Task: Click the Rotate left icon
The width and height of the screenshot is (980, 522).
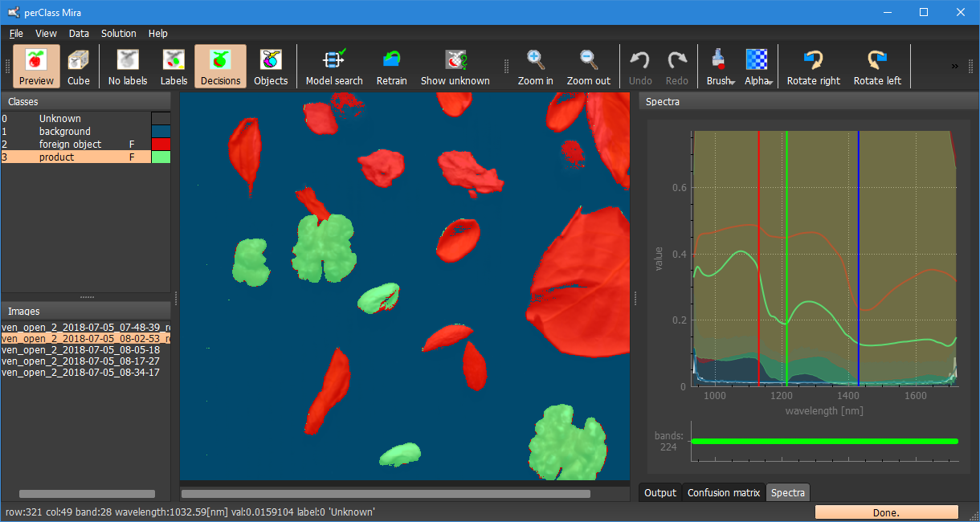Action: tap(876, 66)
